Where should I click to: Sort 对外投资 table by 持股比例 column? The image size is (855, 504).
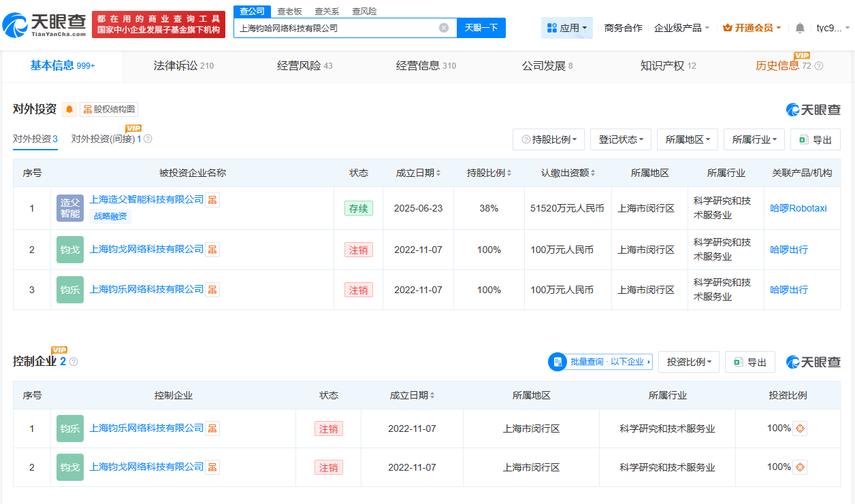[489, 173]
